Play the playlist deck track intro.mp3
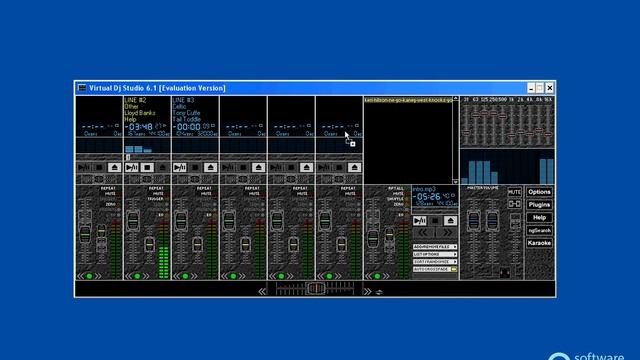The height and width of the screenshot is (360, 640). tap(420, 221)
